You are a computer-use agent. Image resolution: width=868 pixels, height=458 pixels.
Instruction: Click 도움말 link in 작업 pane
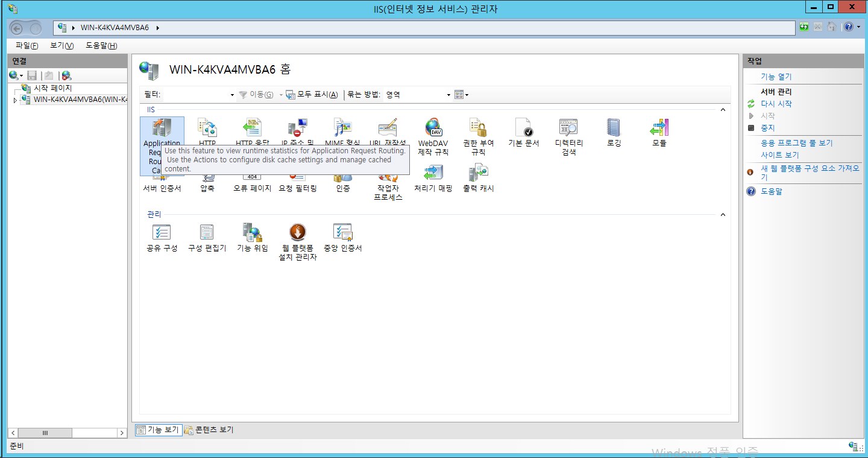772,191
